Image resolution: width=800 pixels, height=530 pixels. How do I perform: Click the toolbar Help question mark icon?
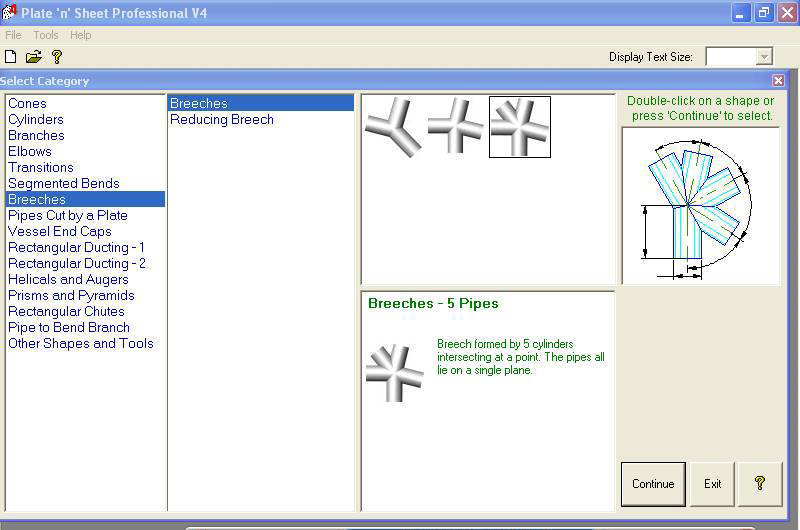pyautogui.click(x=57, y=57)
